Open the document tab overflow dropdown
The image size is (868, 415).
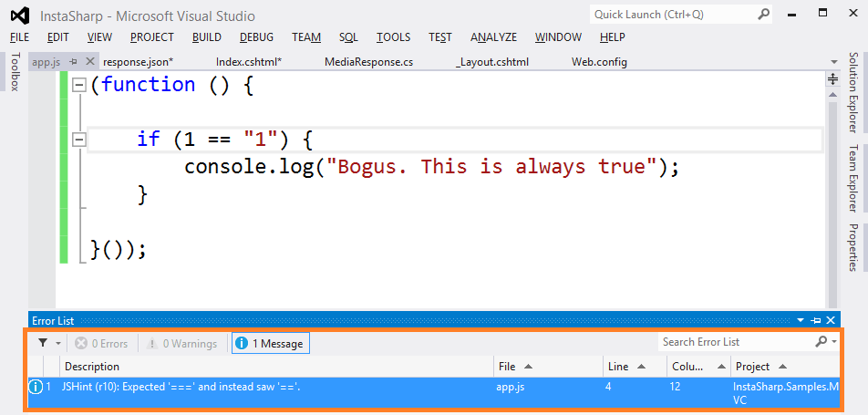pos(834,62)
